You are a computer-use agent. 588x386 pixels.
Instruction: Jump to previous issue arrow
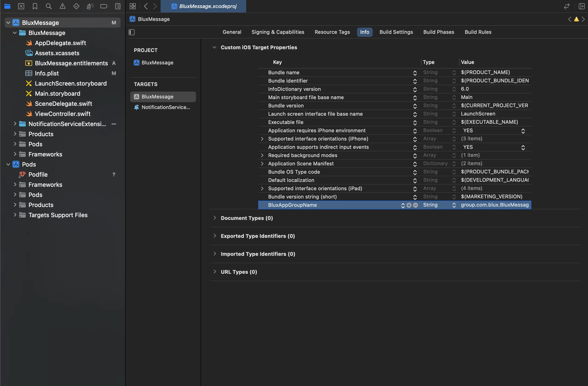(x=570, y=19)
